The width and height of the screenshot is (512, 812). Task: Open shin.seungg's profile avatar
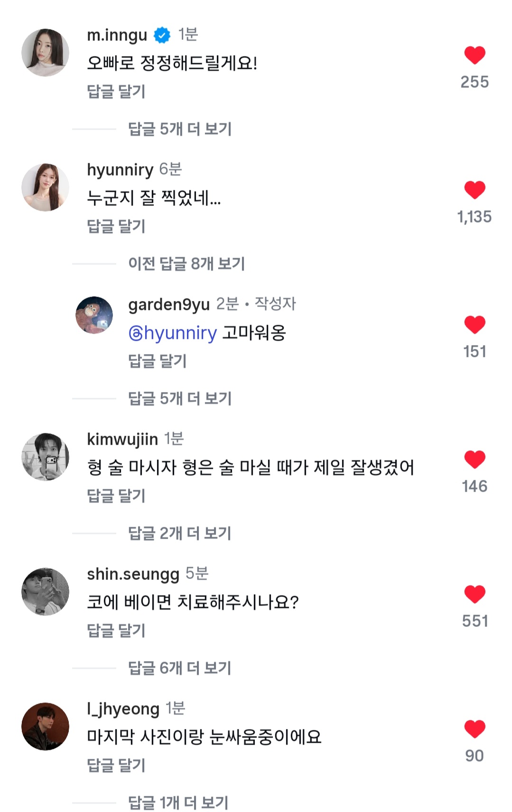[x=46, y=592]
